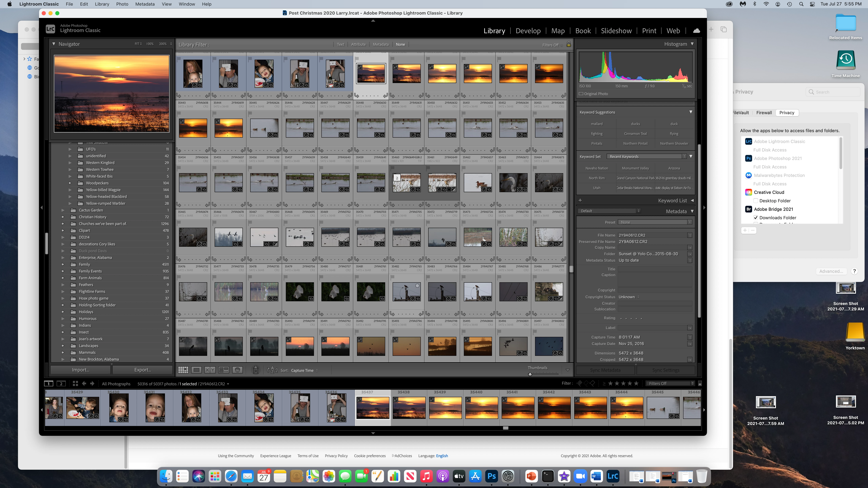Open the Sort Capture Time dropdown
868x488 pixels.
(x=304, y=370)
